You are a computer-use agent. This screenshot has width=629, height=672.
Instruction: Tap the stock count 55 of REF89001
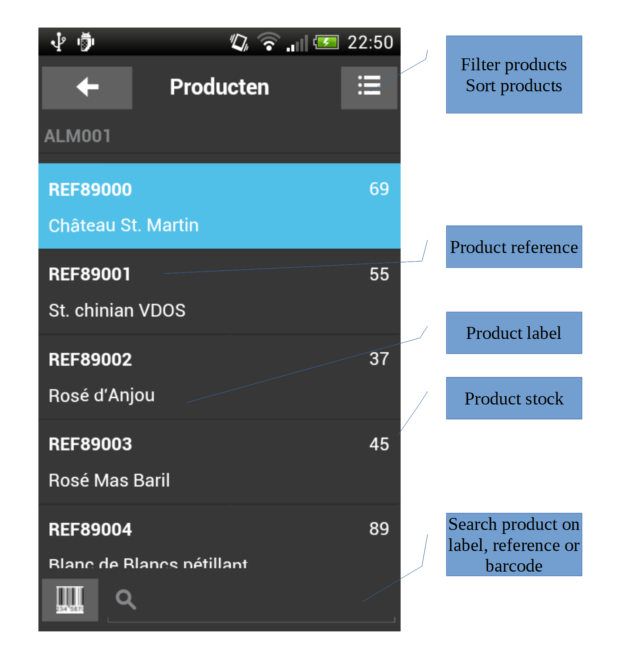(x=379, y=274)
